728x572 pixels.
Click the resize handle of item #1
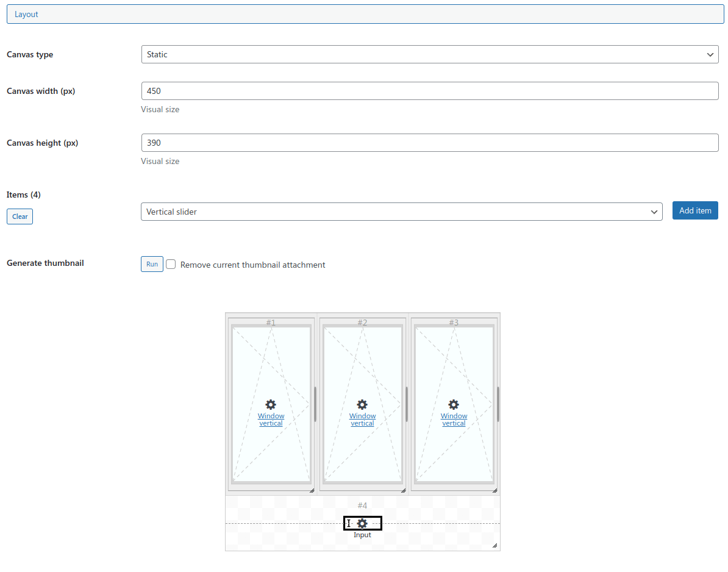point(312,490)
